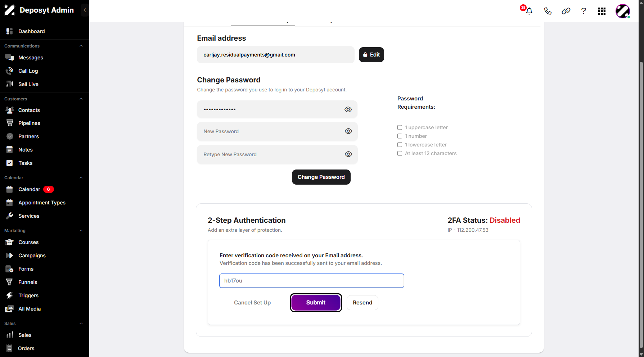This screenshot has height=357, width=644.
Task: Click the email address field
Action: [x=275, y=55]
